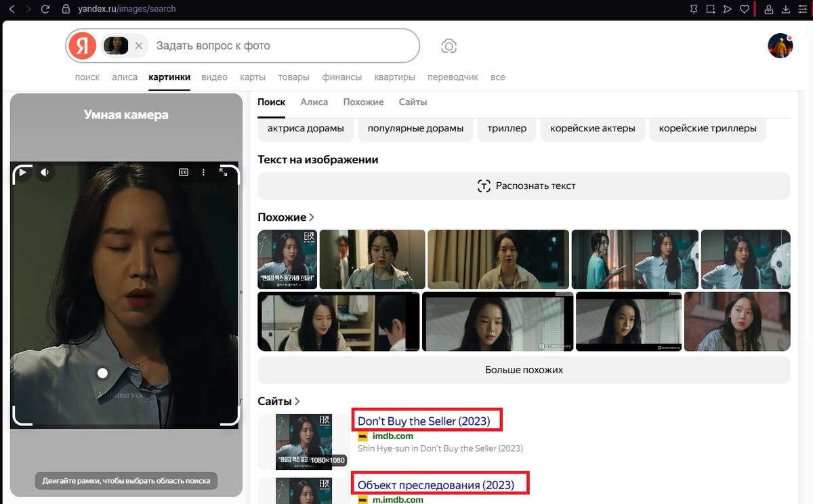Click the 'актриса дорамы' suggestion chip
This screenshot has width=813, height=504.
tap(306, 128)
